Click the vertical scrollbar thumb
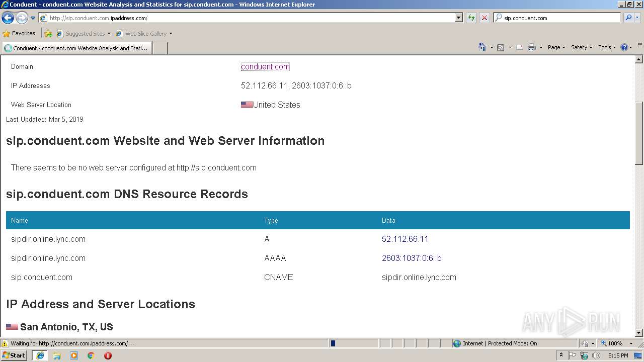 tap(639, 133)
